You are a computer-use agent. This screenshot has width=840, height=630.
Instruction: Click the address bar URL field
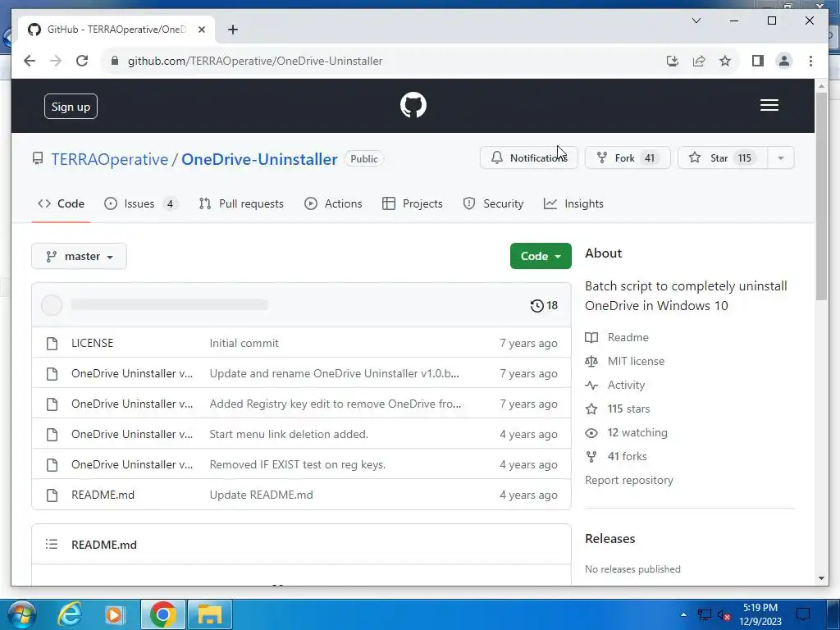[255, 61]
